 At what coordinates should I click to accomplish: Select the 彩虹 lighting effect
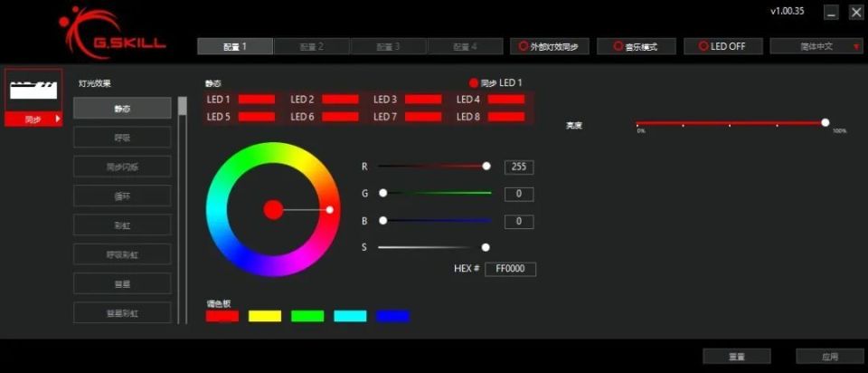122,225
